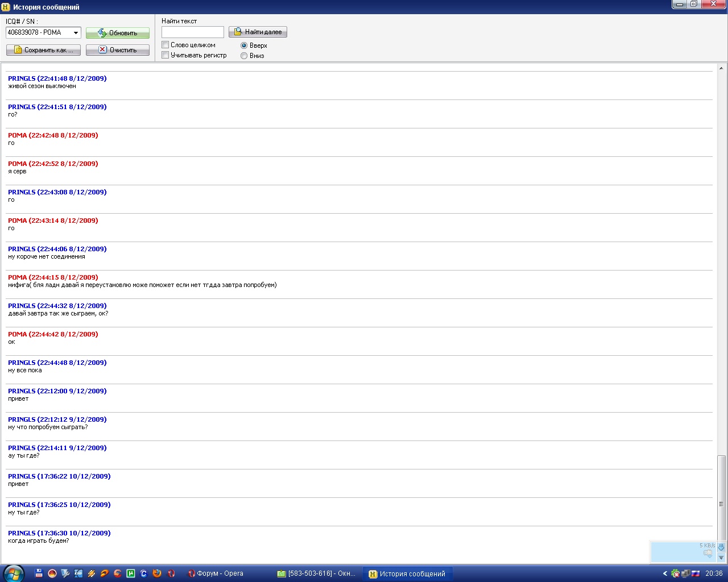Click message text 'живой сезон выключен'
This screenshot has width=728, height=582.
point(42,86)
